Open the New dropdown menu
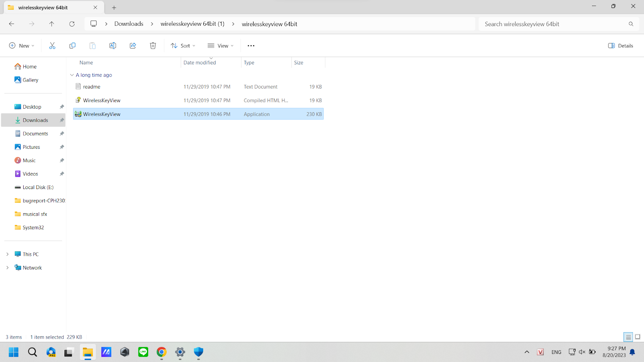This screenshot has width=644, height=362. [x=22, y=46]
